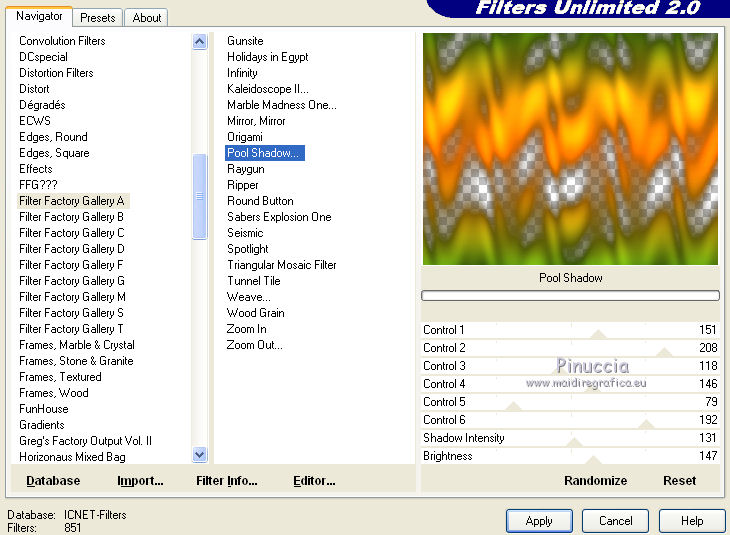Choose Pool Shadow... filter
The width and height of the screenshot is (730, 535).
click(x=265, y=153)
